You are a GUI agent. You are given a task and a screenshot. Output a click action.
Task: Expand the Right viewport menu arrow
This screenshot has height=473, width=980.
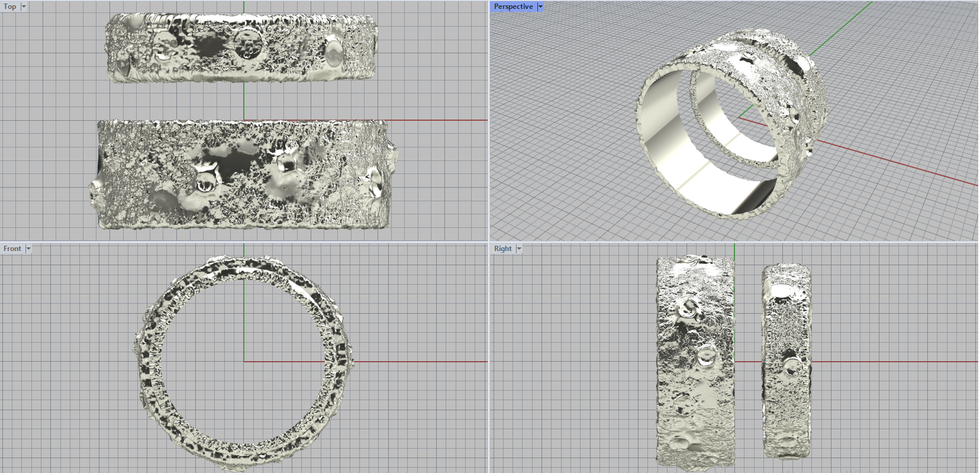[x=519, y=249]
